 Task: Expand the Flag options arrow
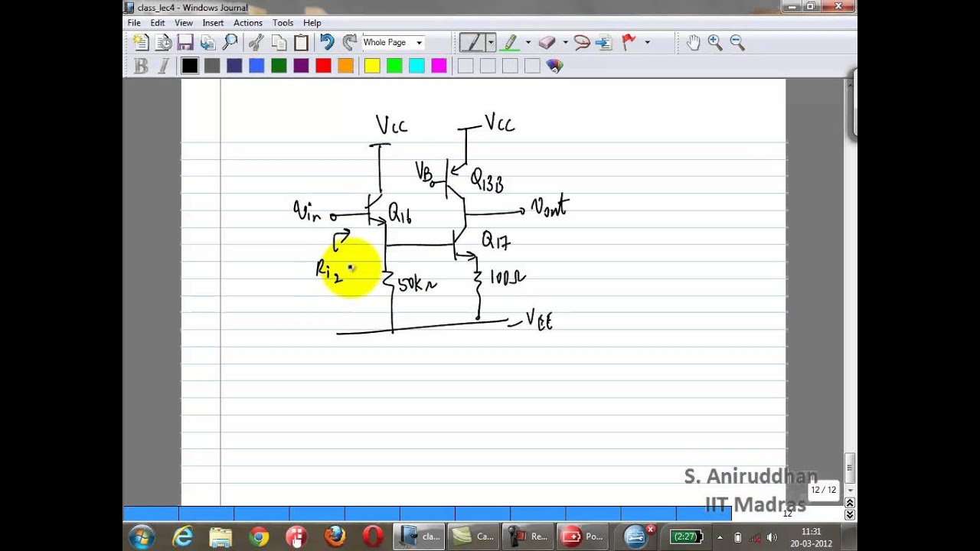click(647, 43)
